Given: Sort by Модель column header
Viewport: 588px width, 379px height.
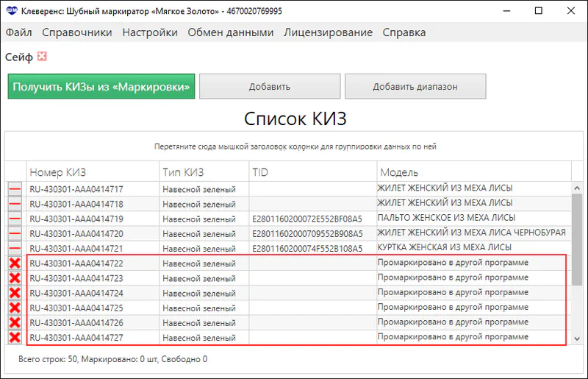Looking at the screenshot, I should [399, 172].
